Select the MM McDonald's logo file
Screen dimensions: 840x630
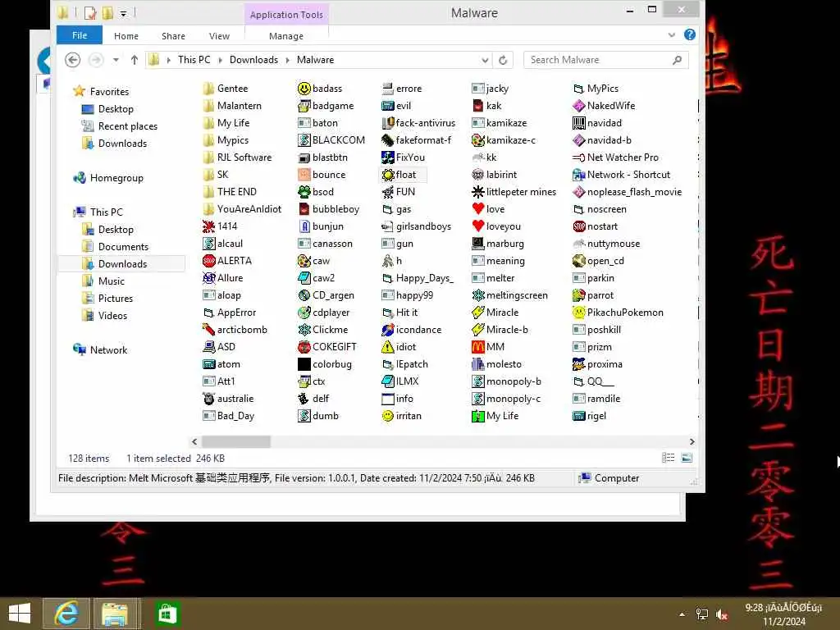coord(488,347)
